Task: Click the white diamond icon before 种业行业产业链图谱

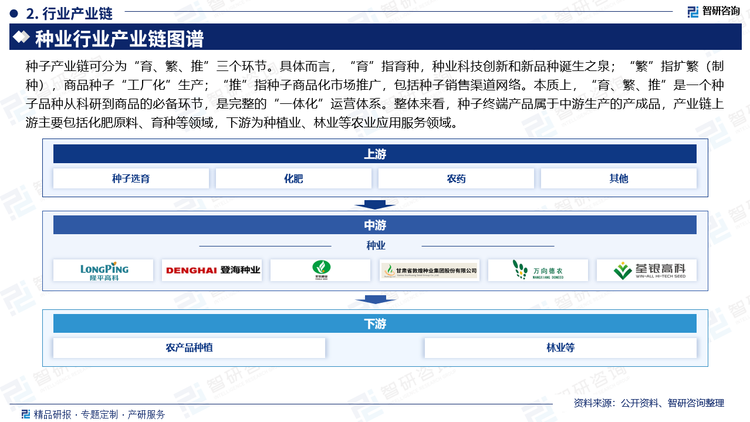Action: (x=21, y=37)
